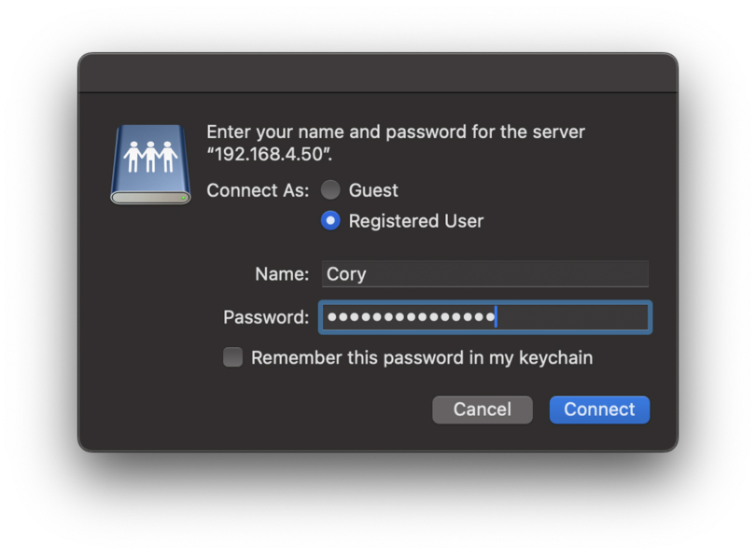The image size is (756, 555).
Task: Select the Guest radio button
Action: click(x=330, y=189)
